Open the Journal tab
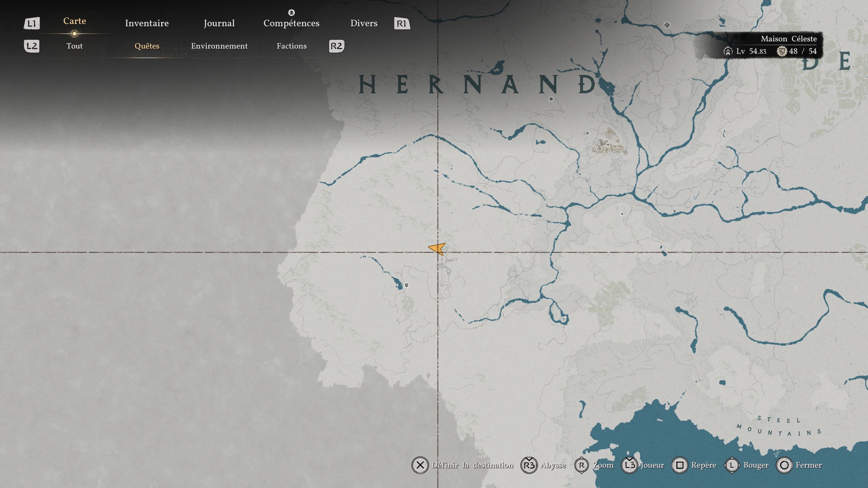868x488 pixels. pos(219,23)
